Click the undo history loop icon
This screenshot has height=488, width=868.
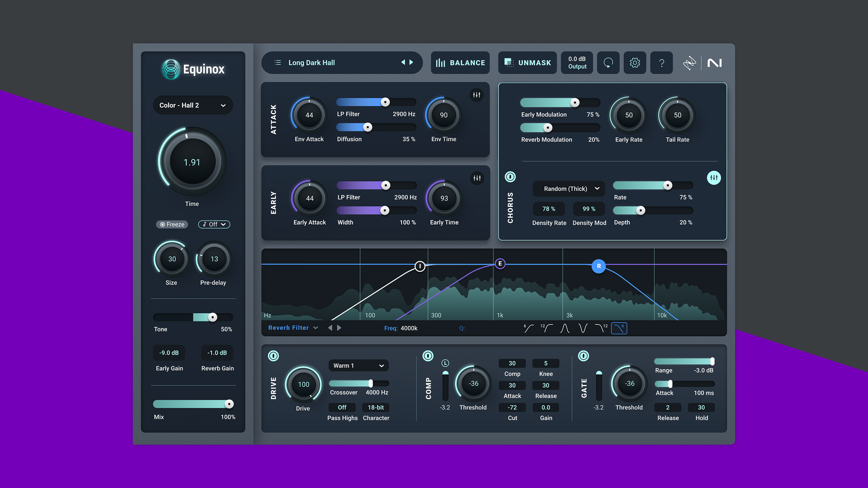pos(608,63)
